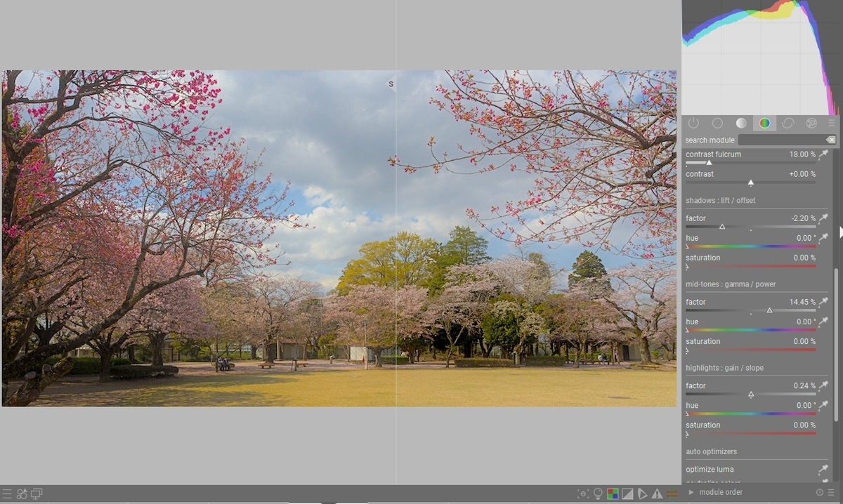Adjust mid-tones saturation slider

click(x=750, y=350)
